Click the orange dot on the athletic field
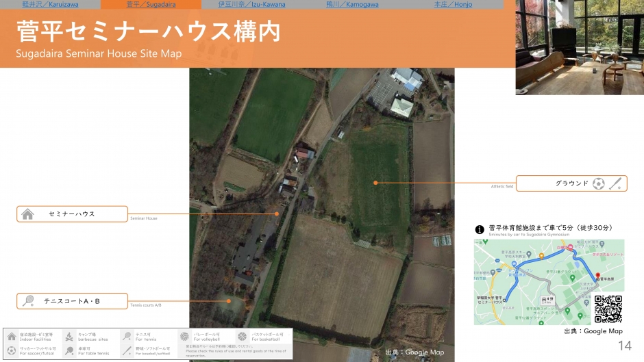This screenshot has height=362, width=644. [375, 183]
